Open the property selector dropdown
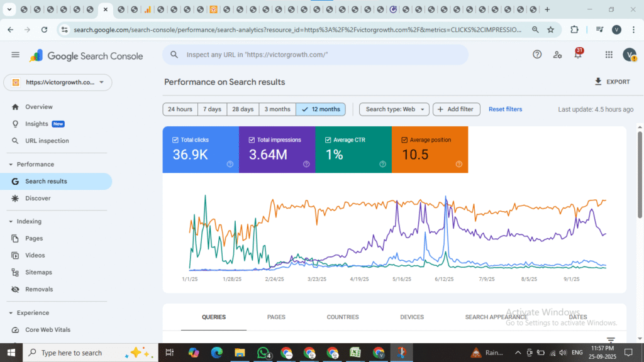This screenshot has height=362, width=644. pyautogui.click(x=58, y=82)
